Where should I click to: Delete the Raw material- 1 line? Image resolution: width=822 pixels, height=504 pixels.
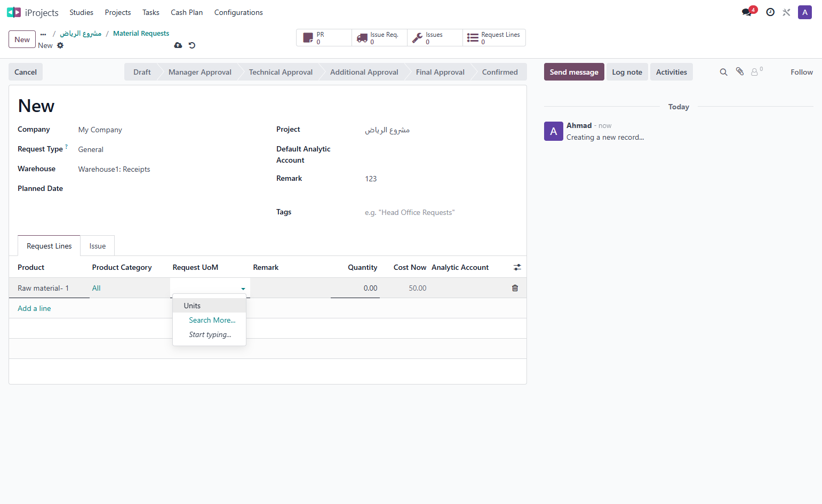(515, 288)
